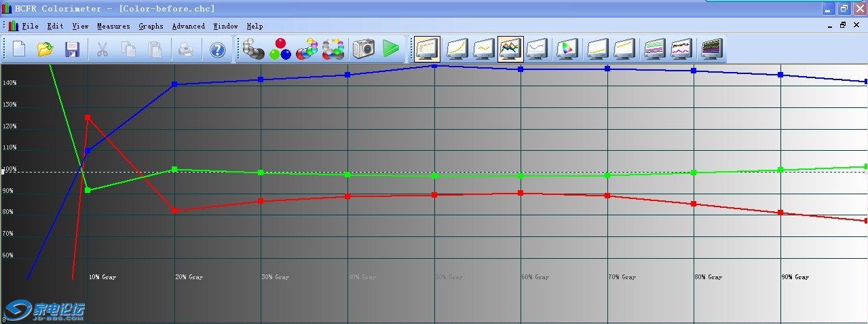The width and height of the screenshot is (868, 324).
Task: Select the RGB levels graph icon
Action: 510,49
